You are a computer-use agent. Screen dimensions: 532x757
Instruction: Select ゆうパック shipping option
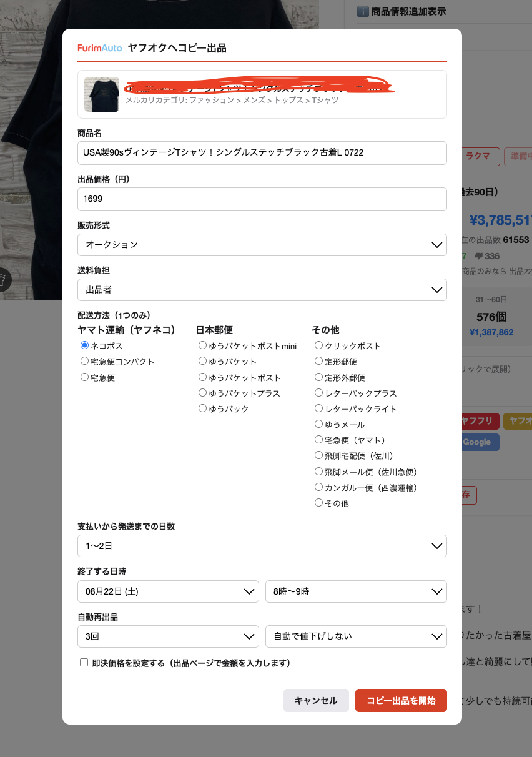point(202,408)
